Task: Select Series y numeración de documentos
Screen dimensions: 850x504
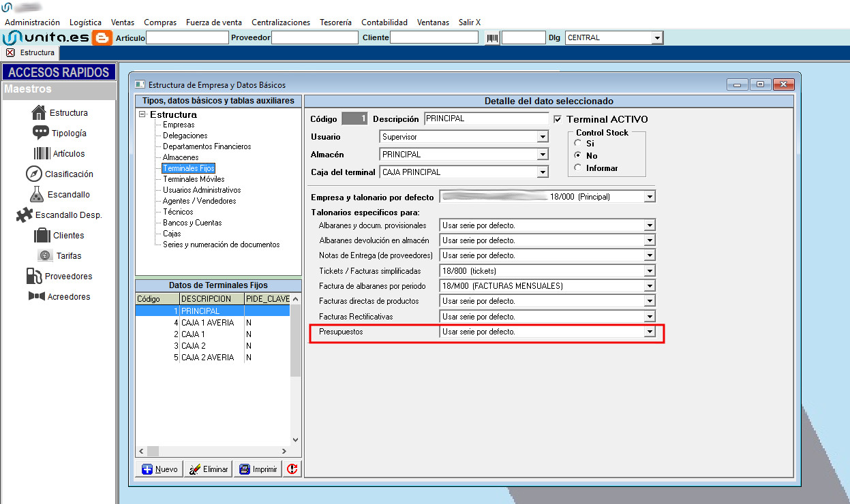Action: (x=222, y=245)
